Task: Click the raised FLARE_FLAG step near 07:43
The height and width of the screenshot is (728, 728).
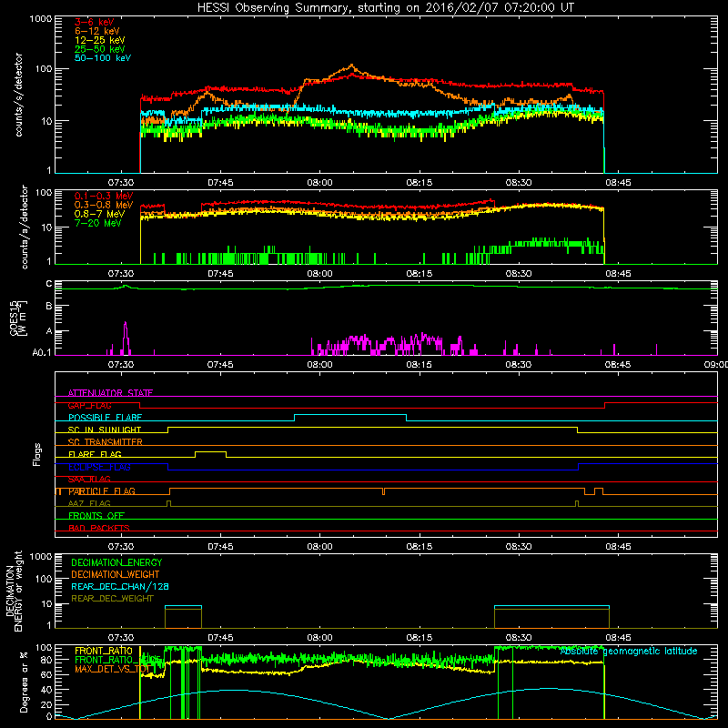Action: point(211,451)
